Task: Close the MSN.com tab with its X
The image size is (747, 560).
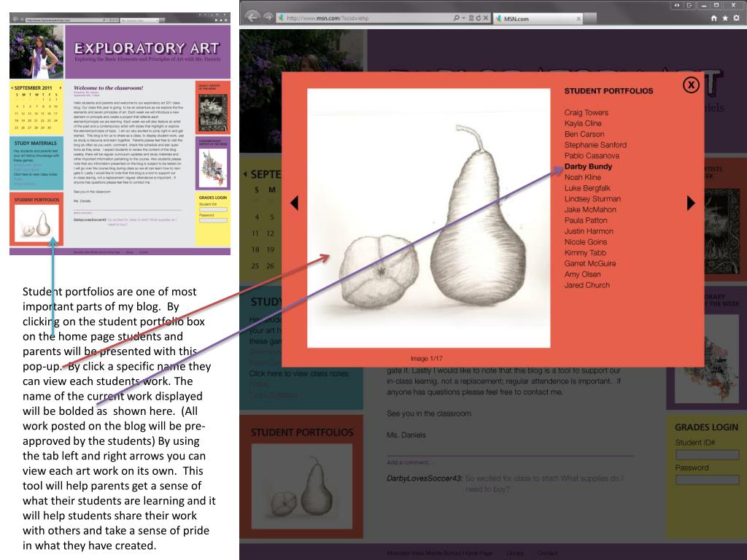Action: 578,18
